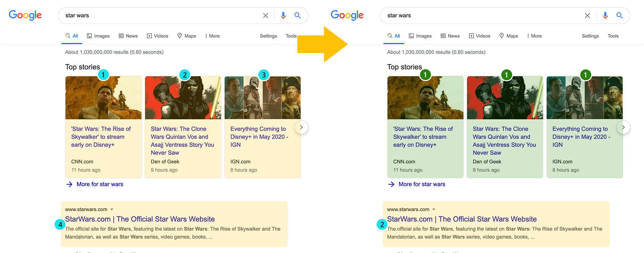The image size is (644, 253).
Task: Click the 'Top stories' heading on right page
Action: (x=404, y=67)
